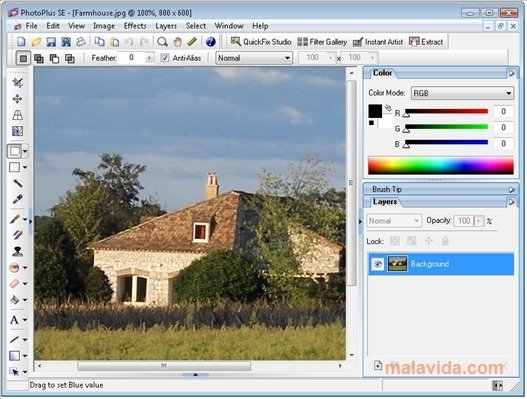Select the Text tool labeled A
Screen dimensions: 527x399
14,320
